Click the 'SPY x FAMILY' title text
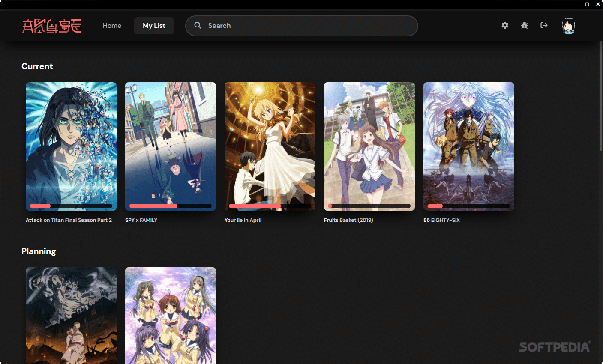The image size is (603, 364). tap(141, 220)
